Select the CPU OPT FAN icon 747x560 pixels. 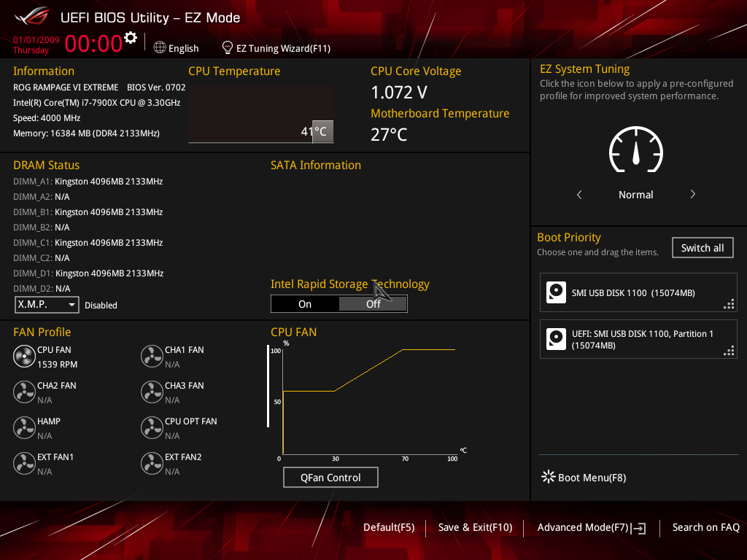152,427
